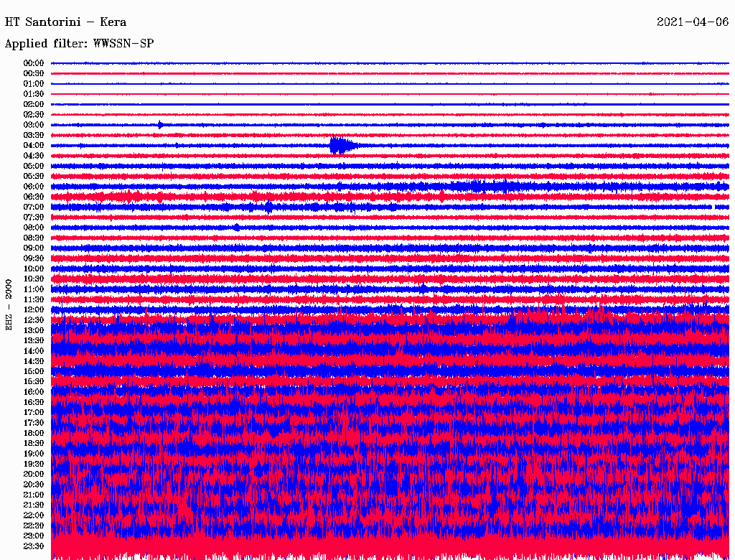
Task: Select the 07:00 time label
Action: 34,207
